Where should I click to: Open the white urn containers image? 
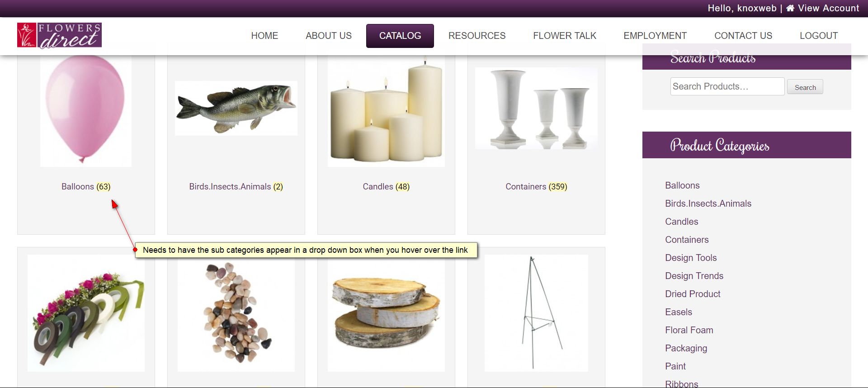[x=536, y=108]
